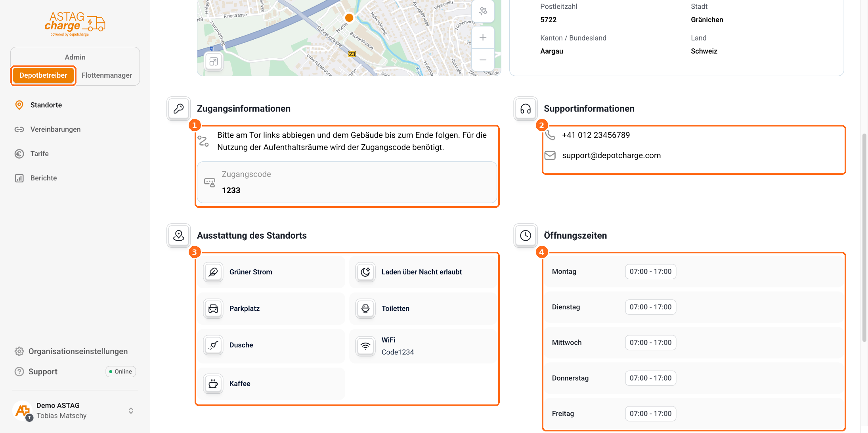Click the orange location marker on map
Viewport: 868px width, 433px height.
pos(349,17)
